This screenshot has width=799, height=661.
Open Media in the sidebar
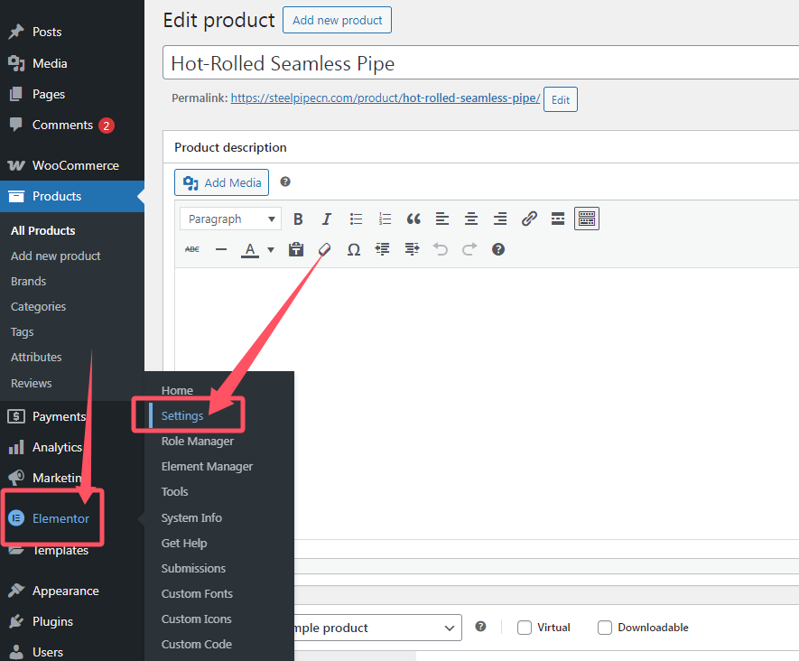(x=49, y=63)
